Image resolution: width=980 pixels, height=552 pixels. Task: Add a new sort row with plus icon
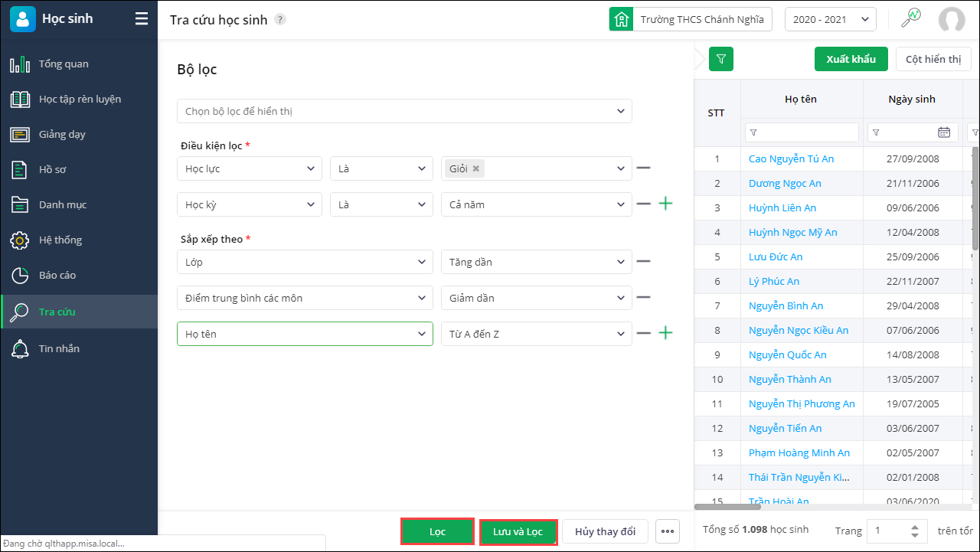click(x=666, y=333)
